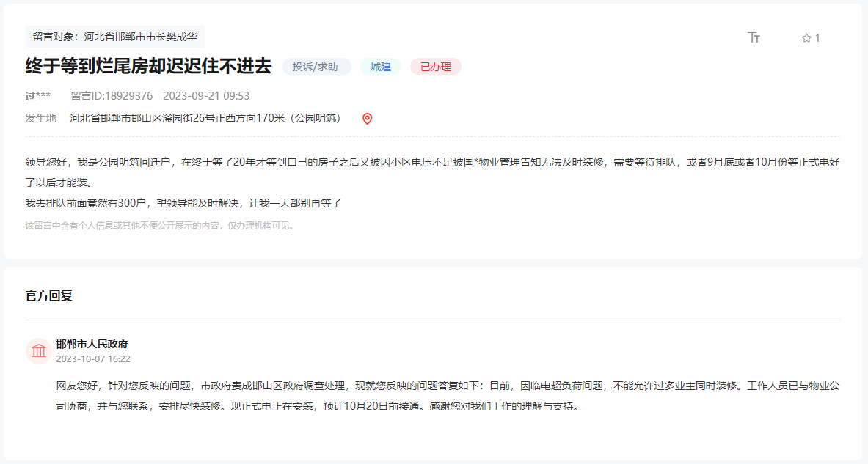
Task: Click the 发生地 label
Action: (41, 118)
